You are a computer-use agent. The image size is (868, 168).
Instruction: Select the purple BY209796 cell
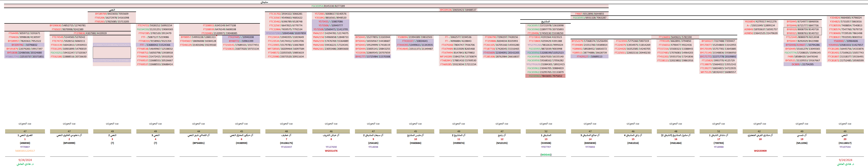point(24,45)
